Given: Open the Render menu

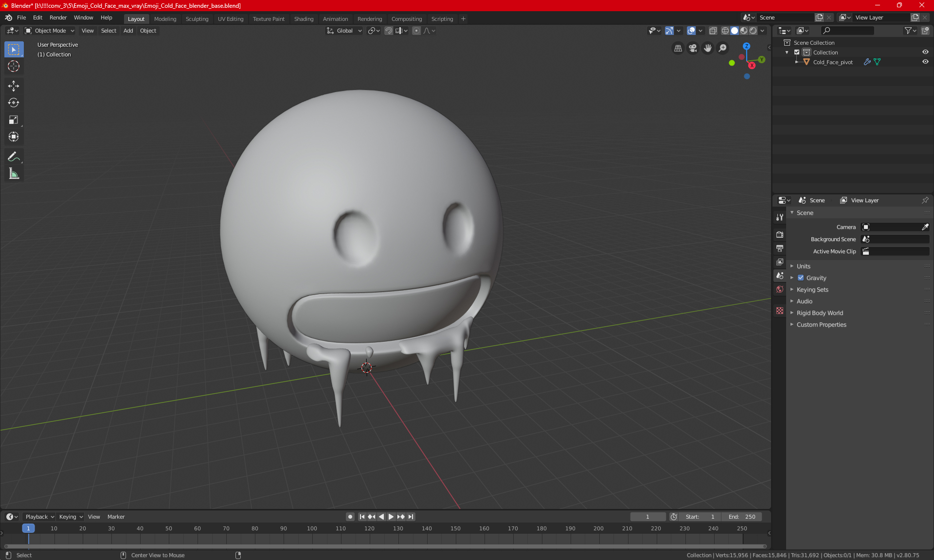Looking at the screenshot, I should point(58,17).
